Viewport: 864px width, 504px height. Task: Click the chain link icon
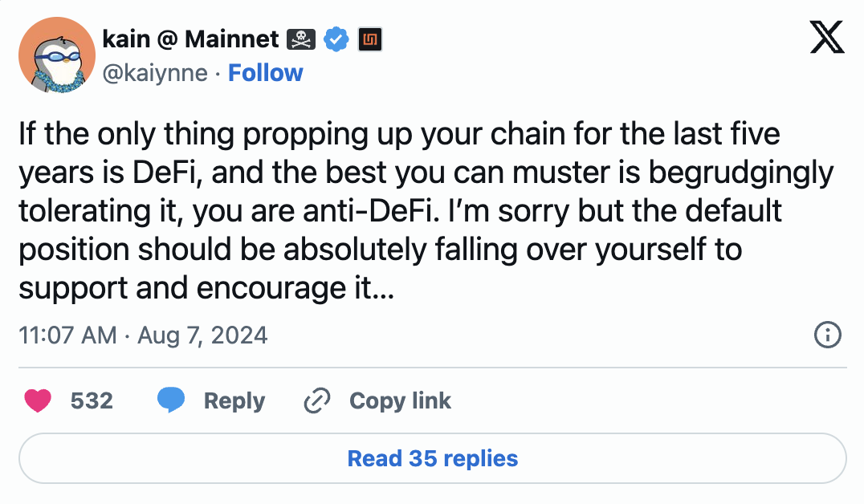point(317,400)
